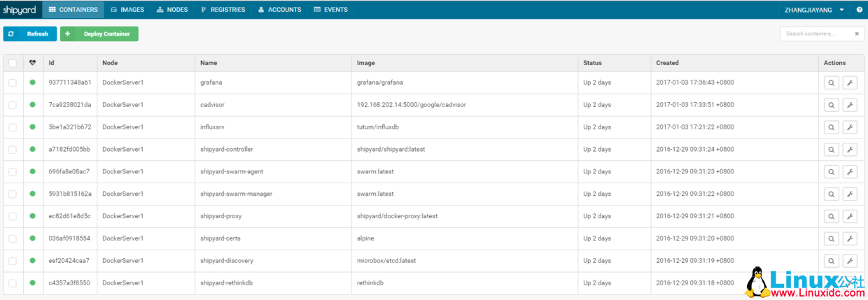This screenshot has width=868, height=300.
Task: Check the shipyard-controller container checkbox
Action: [x=13, y=150]
